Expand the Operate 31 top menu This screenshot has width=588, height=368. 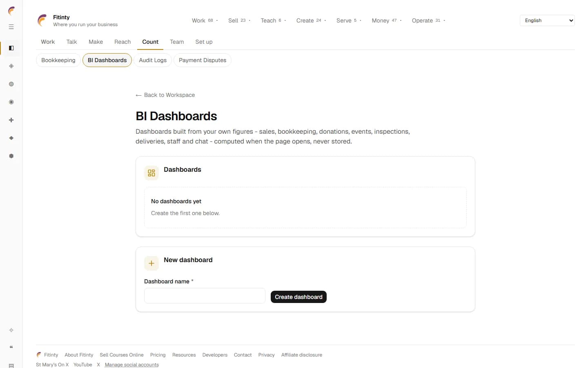tap(428, 20)
